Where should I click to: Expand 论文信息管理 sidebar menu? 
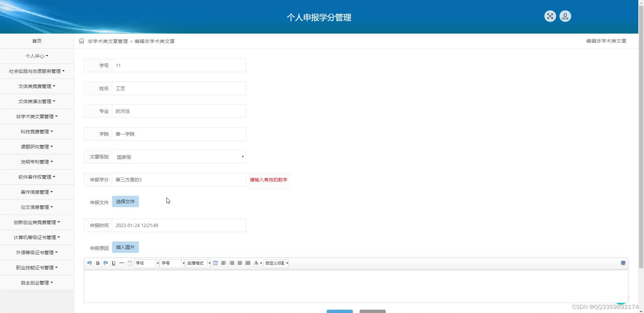point(37,207)
